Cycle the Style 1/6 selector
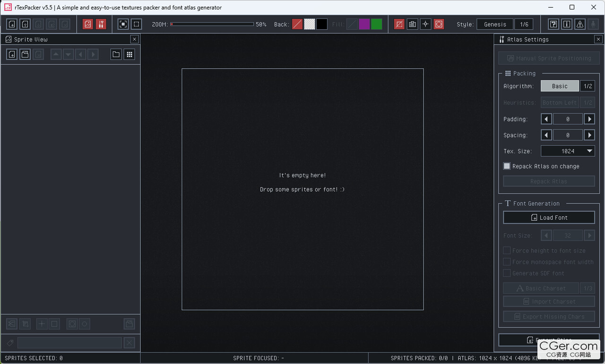 pyautogui.click(x=524, y=24)
